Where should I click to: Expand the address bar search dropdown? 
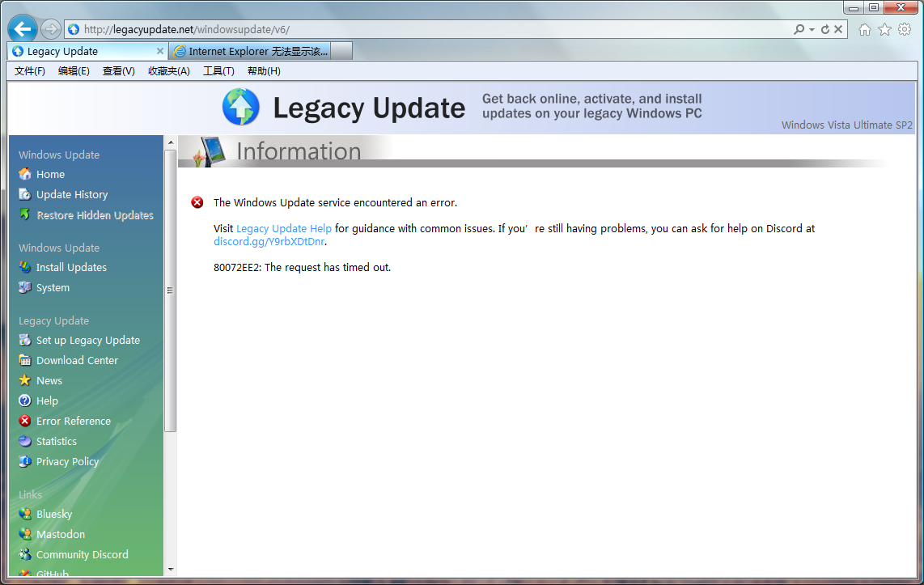(812, 29)
